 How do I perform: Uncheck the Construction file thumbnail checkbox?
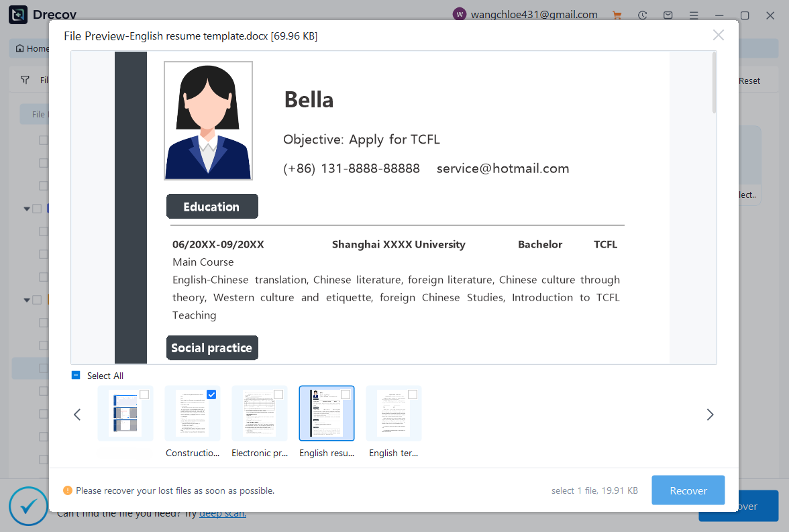[x=211, y=394]
